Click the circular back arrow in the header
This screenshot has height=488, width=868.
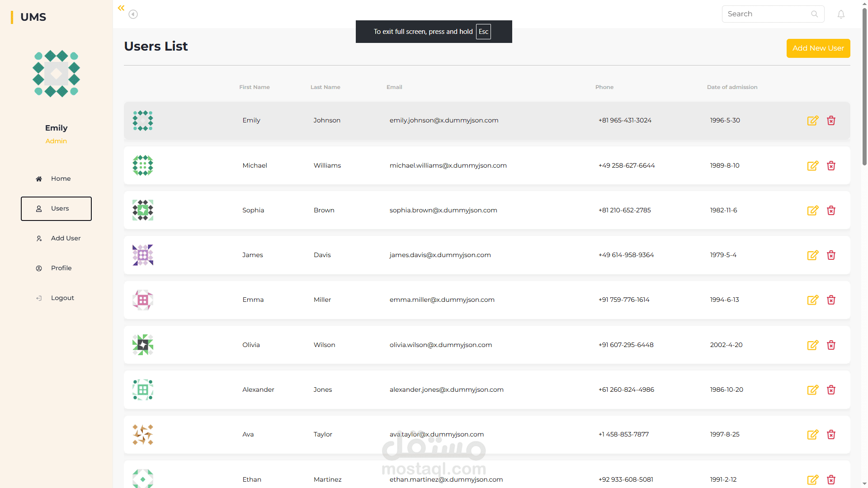tap(133, 14)
